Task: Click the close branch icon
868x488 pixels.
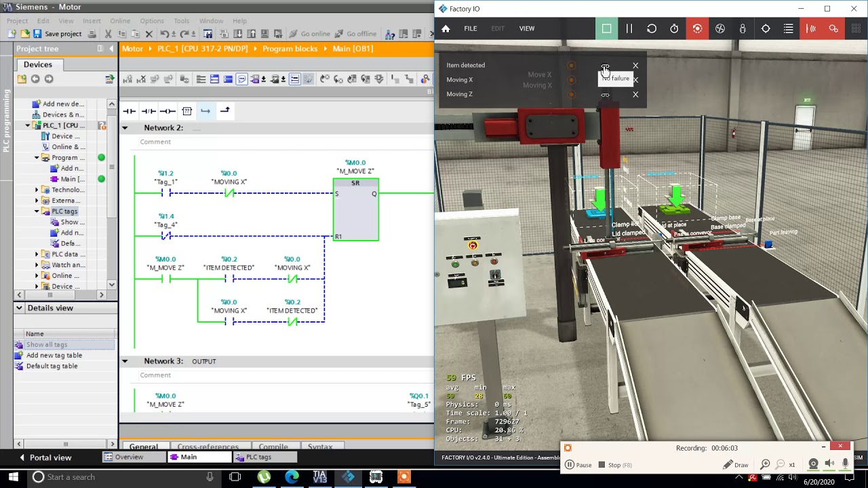Action: pyautogui.click(x=224, y=111)
